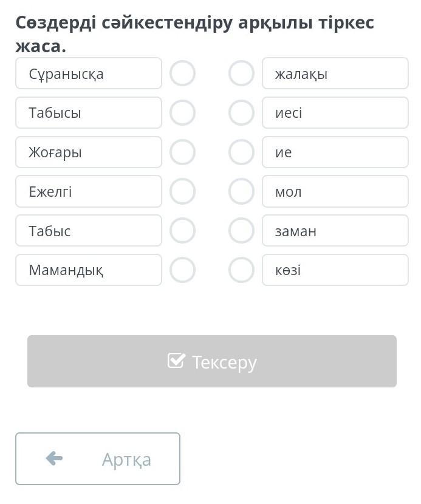Select the radio circle next to Табысы
The image size is (421, 504).
[x=182, y=113]
